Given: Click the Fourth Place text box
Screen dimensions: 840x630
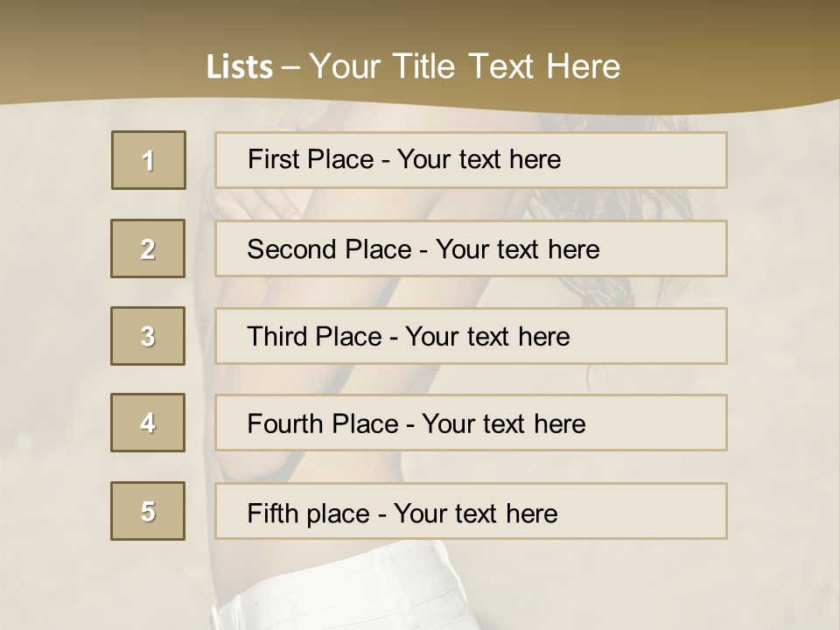Looking at the screenshot, I should (471, 423).
